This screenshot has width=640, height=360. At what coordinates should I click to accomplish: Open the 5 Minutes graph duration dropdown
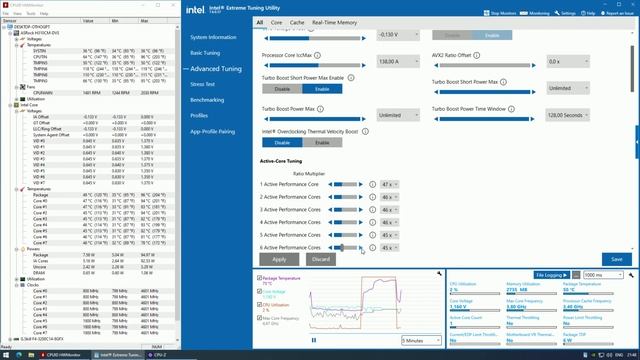click(421, 340)
